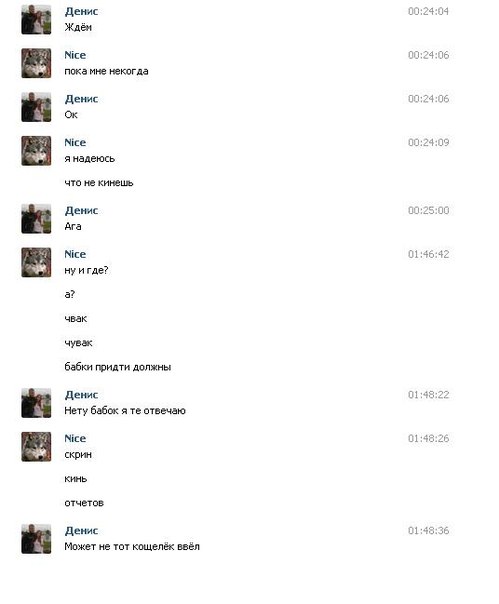Select the message 'Может не тот кошелёк ввёл'
Image resolution: width=499 pixels, height=604 pixels.
point(132,547)
